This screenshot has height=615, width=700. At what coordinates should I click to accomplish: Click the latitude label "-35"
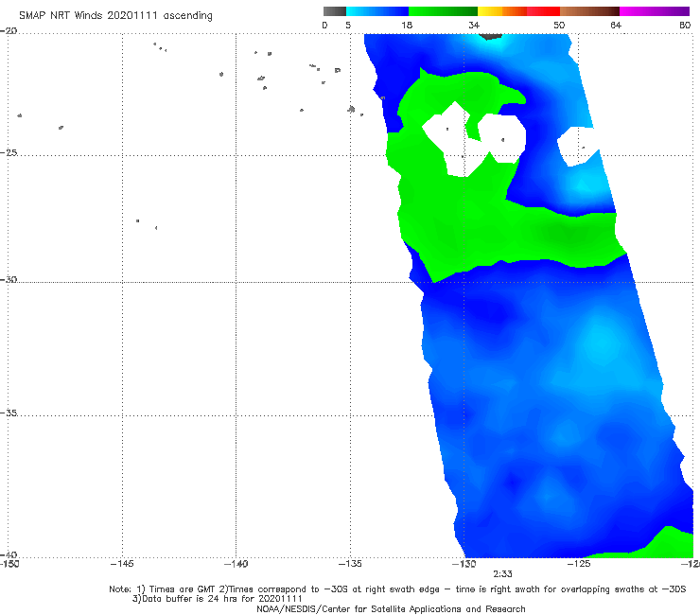pyautogui.click(x=9, y=413)
